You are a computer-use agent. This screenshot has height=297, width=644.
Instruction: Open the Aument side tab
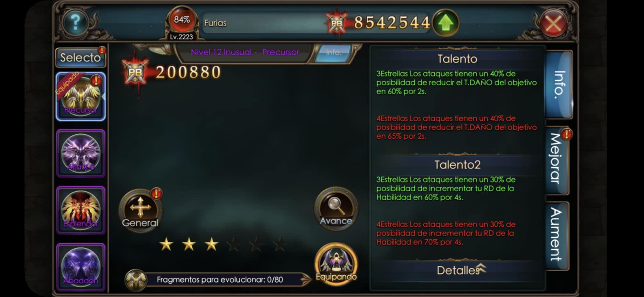click(557, 235)
